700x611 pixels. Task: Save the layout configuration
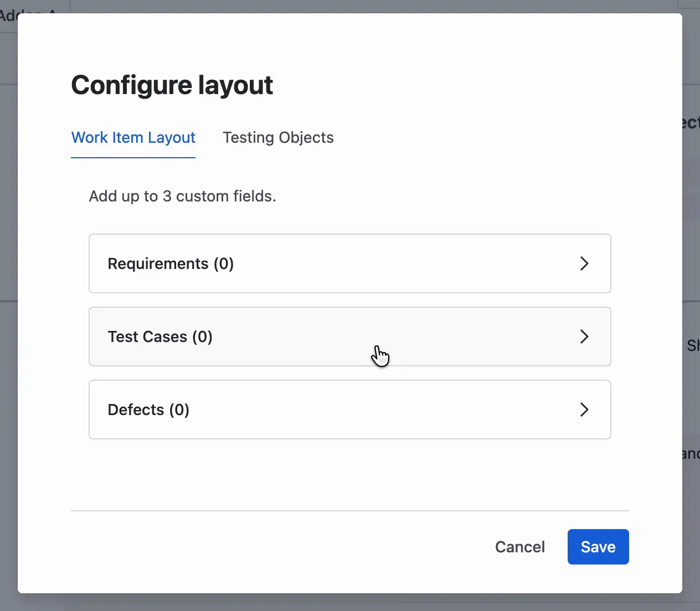pos(598,547)
